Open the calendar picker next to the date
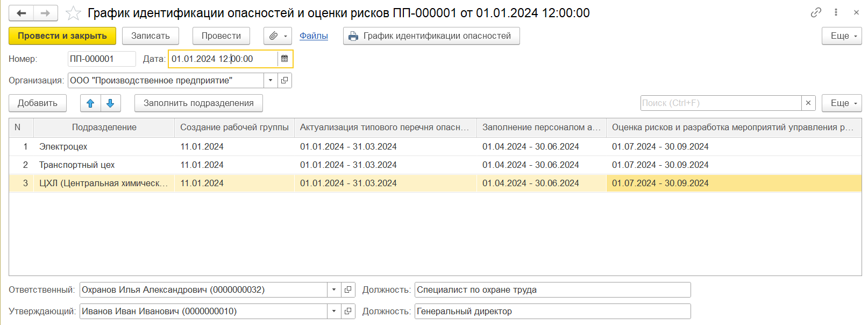The width and height of the screenshot is (868, 325). pyautogui.click(x=284, y=59)
